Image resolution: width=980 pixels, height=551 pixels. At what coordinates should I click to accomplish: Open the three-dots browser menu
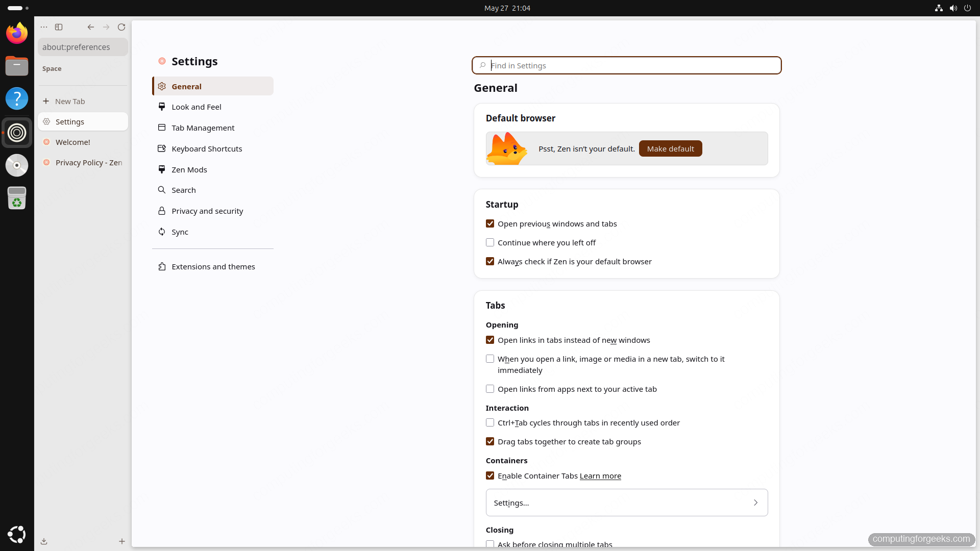44,27
